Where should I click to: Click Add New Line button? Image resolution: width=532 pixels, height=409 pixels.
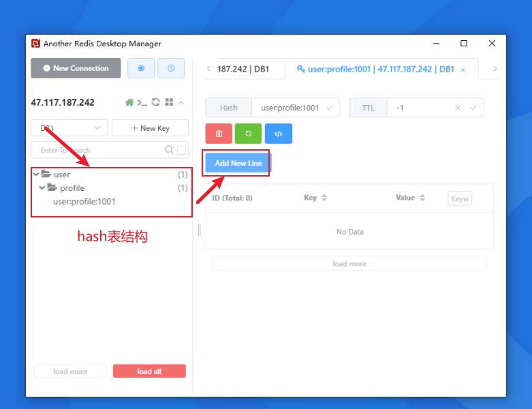[238, 163]
